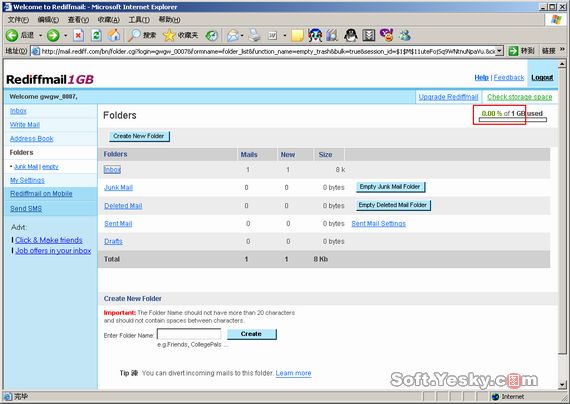Screen dimensions: 570x404
Task: Open the Search magnifier toolbar icon
Action: 135,35
